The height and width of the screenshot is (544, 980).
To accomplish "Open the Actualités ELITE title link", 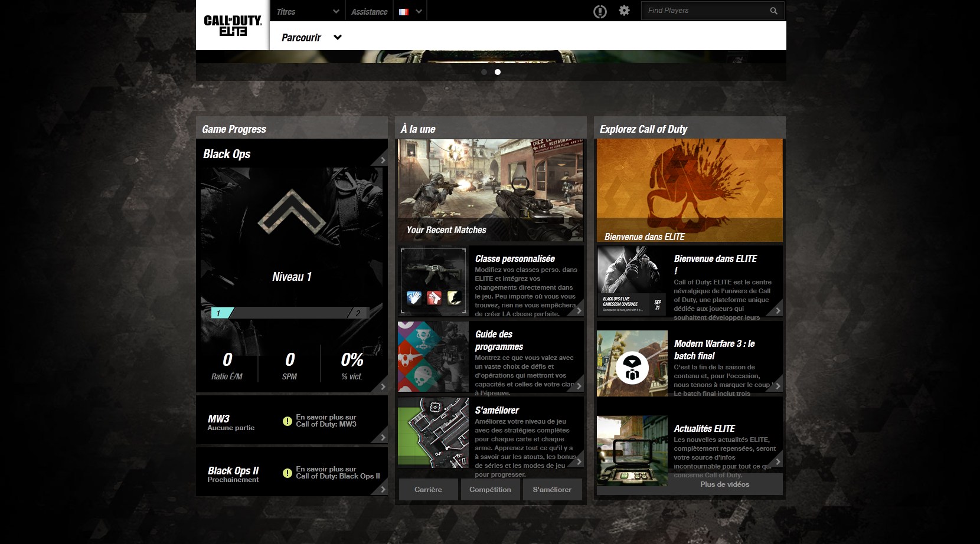I will point(704,428).
